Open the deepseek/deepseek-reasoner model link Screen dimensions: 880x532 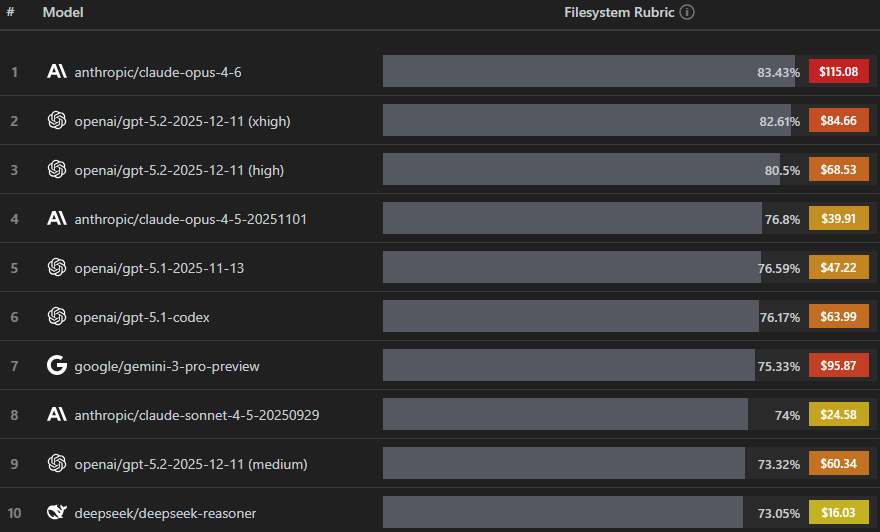tap(165, 513)
